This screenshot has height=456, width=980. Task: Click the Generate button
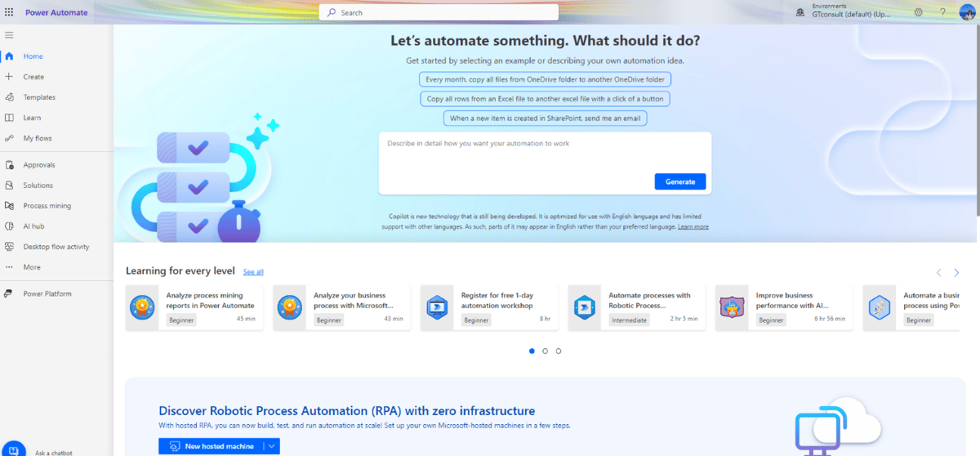point(680,182)
